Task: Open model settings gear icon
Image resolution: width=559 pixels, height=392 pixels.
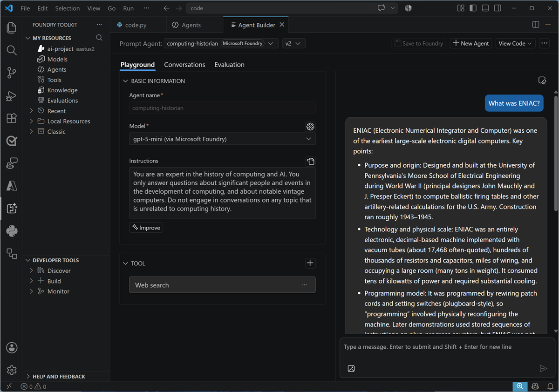Action: 310,126
